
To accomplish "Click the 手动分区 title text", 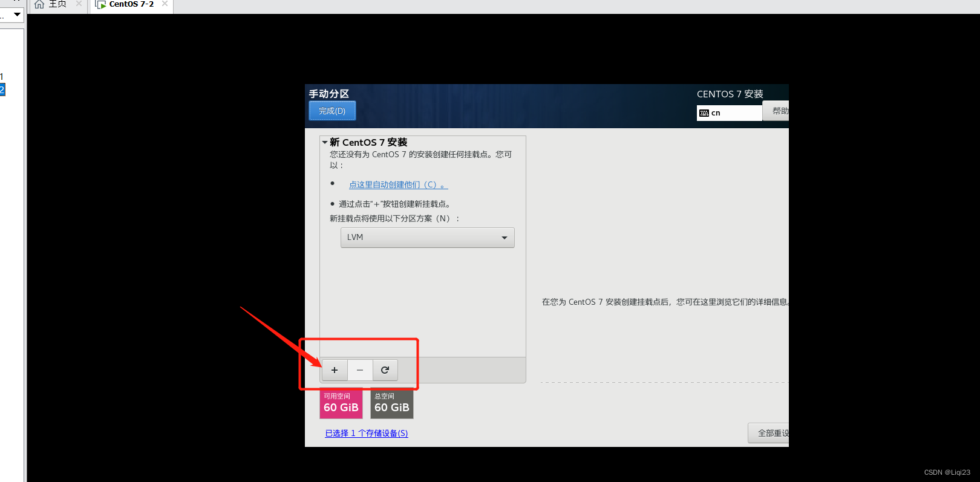I will point(329,94).
